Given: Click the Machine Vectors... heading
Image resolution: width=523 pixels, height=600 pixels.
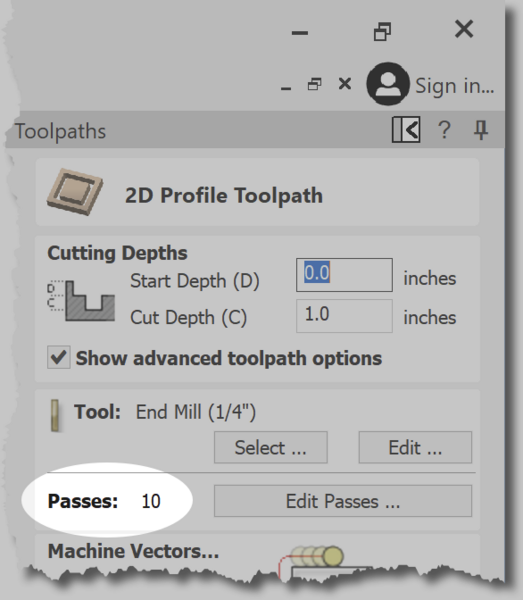Looking at the screenshot, I should click(x=133, y=551).
